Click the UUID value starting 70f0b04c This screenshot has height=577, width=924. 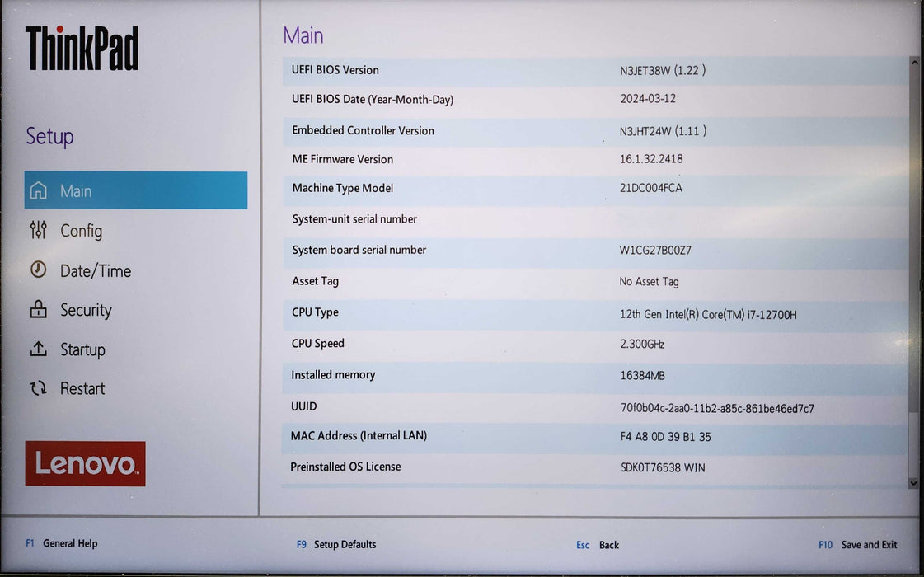717,409
